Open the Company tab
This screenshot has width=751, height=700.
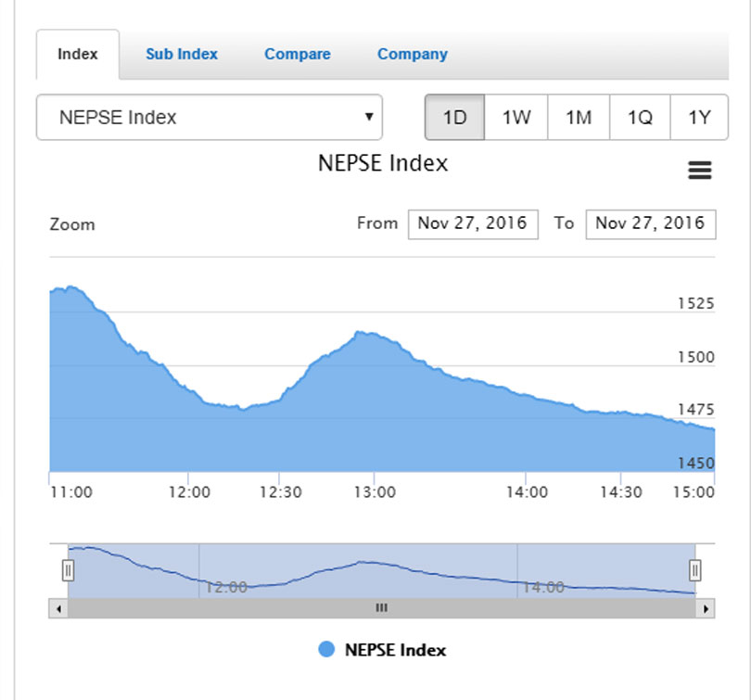(x=413, y=54)
